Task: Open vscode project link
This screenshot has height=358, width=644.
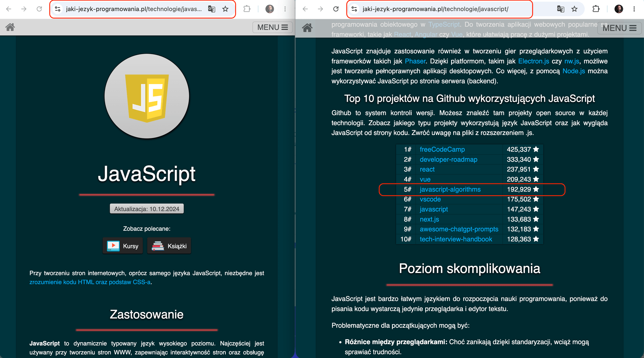Action: tap(430, 199)
